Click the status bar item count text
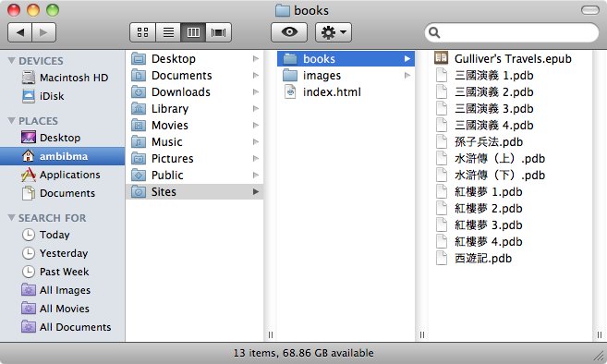Viewport: 607px width, 364px height. pyautogui.click(x=303, y=353)
